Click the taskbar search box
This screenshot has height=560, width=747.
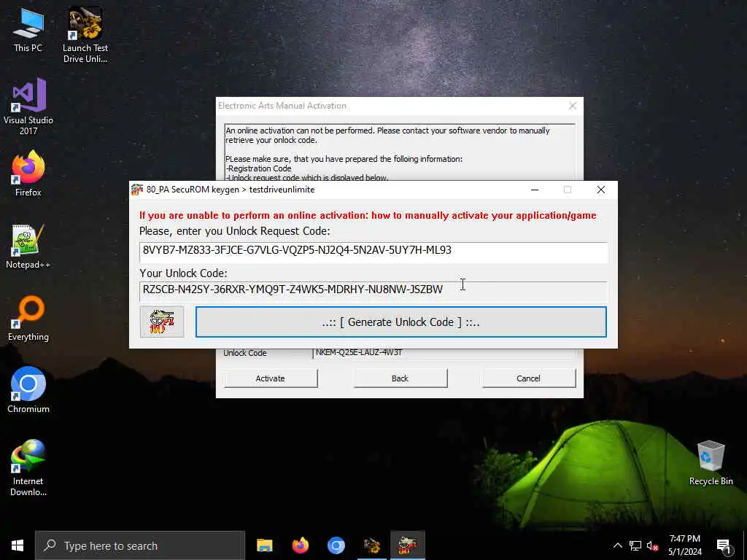[140, 545]
